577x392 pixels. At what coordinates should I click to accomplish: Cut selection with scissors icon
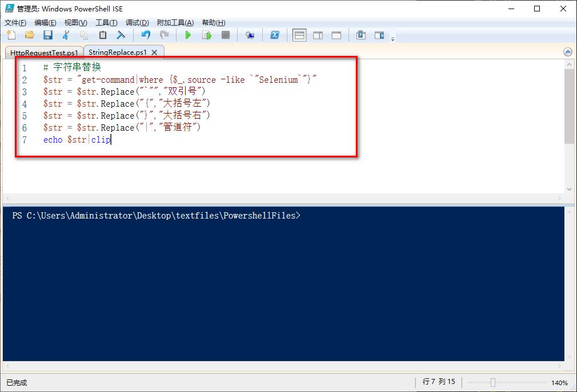point(66,35)
